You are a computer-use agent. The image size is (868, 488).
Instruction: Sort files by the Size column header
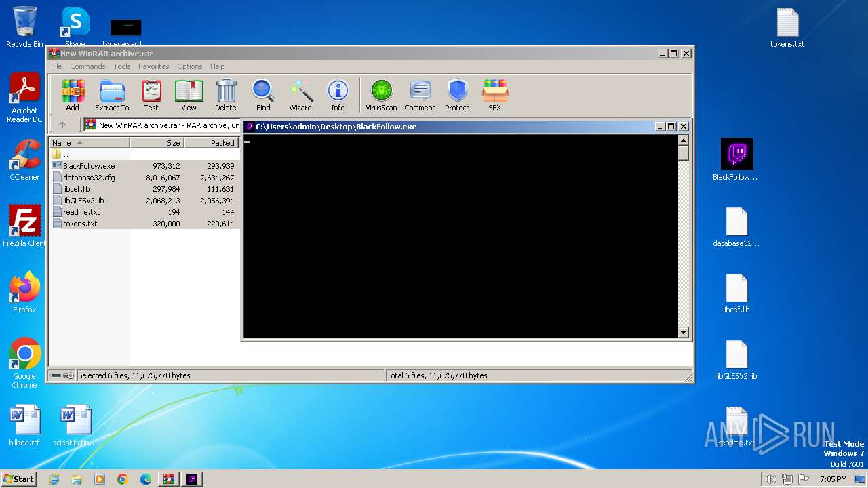157,143
